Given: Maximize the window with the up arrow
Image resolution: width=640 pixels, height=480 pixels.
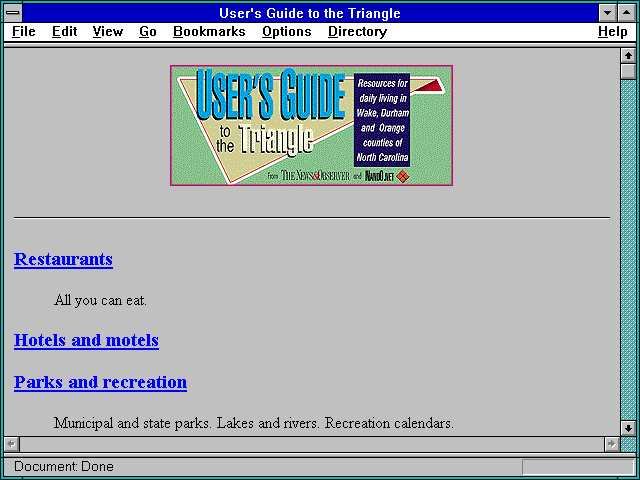Looking at the screenshot, I should point(627,13).
